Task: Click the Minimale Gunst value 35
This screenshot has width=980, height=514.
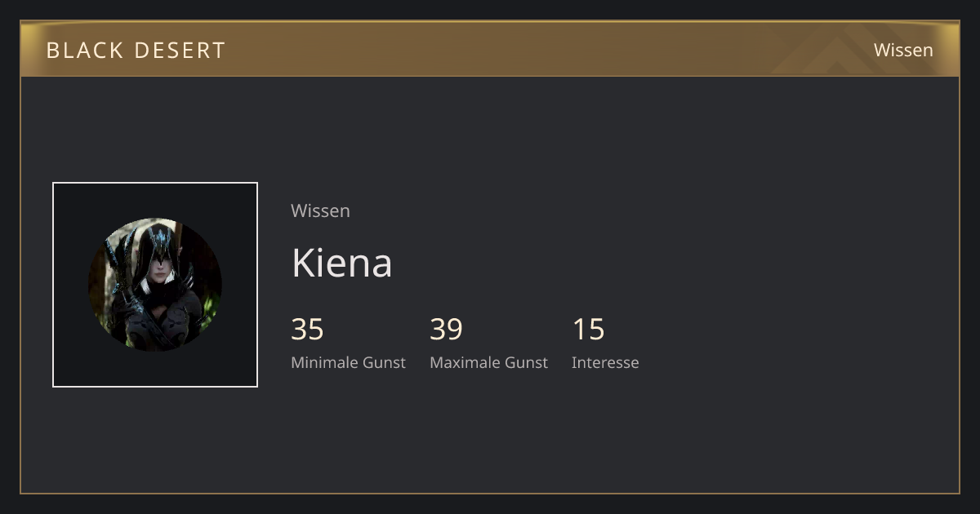Action: click(x=307, y=330)
